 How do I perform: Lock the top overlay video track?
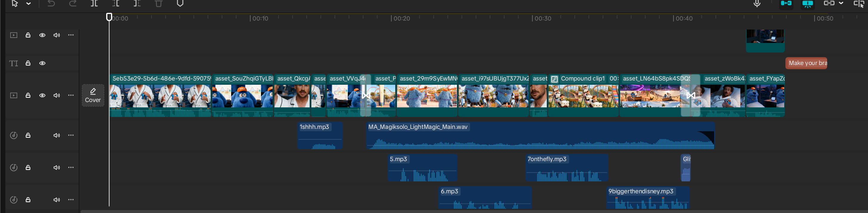(28, 35)
